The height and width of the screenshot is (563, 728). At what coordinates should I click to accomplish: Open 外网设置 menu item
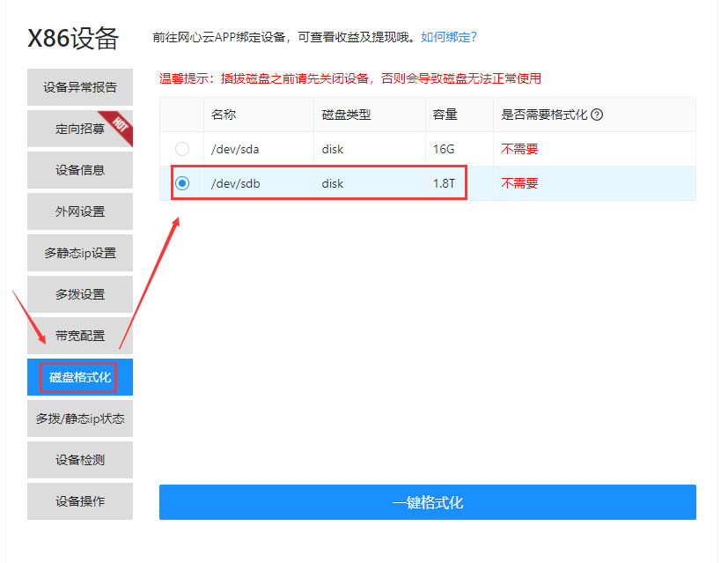point(80,211)
